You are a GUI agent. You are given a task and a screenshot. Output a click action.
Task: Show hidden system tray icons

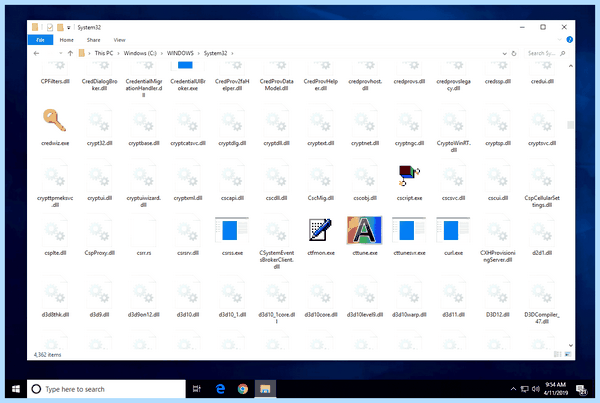[513, 389]
